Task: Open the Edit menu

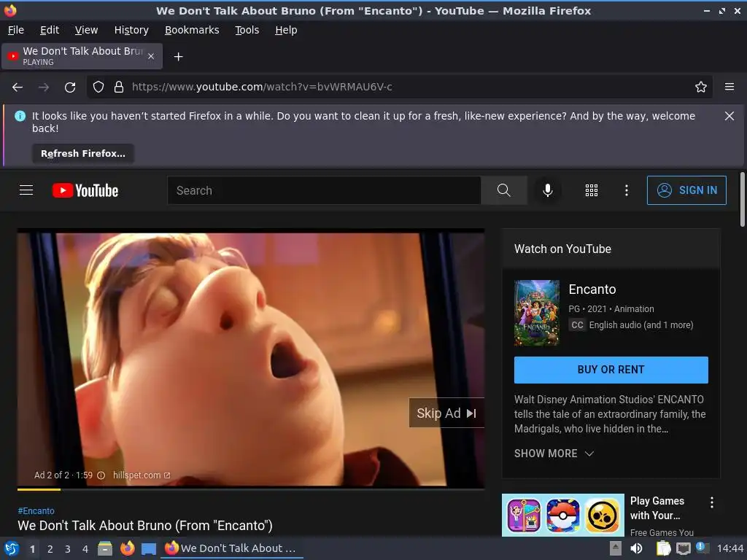Action: coord(50,30)
